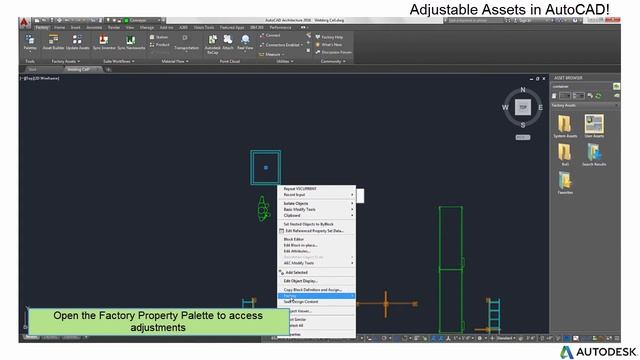Click the East direction on the ViewCube compass
Viewport: 640px width, 360px height.
click(x=540, y=108)
